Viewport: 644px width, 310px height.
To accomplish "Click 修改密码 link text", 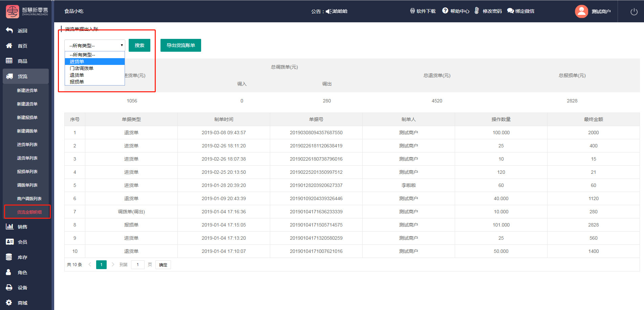I will click(492, 11).
